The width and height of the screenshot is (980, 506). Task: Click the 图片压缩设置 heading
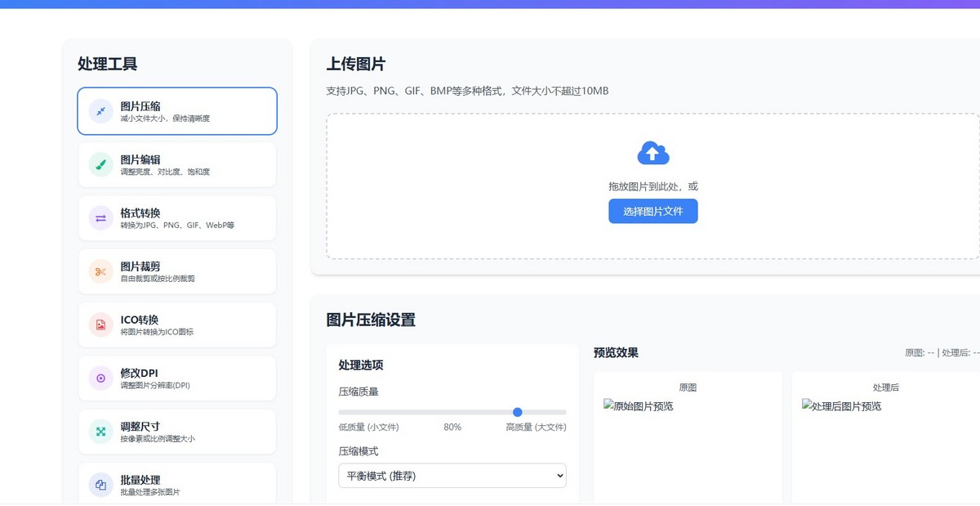click(371, 320)
